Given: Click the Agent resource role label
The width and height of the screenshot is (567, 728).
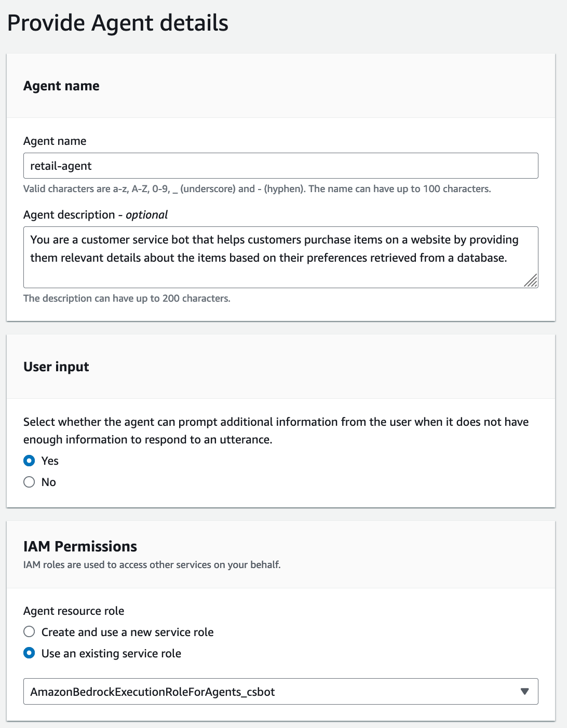Looking at the screenshot, I should point(74,611).
